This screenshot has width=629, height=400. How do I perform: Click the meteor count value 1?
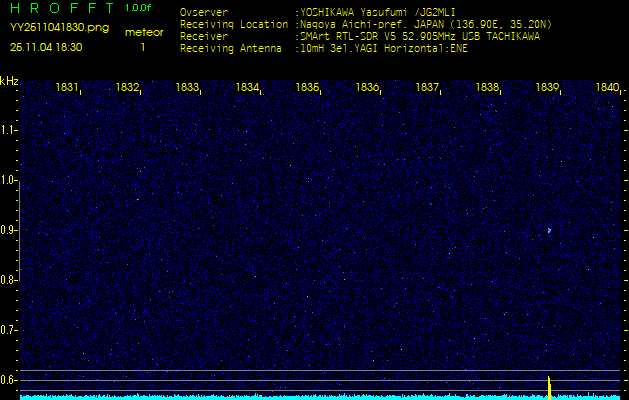coord(143,47)
